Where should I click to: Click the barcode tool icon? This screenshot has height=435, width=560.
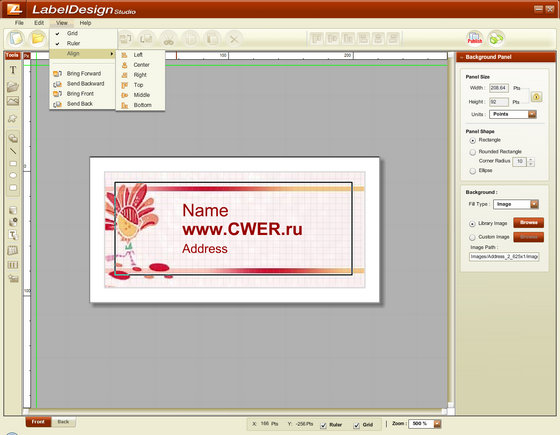13,265
